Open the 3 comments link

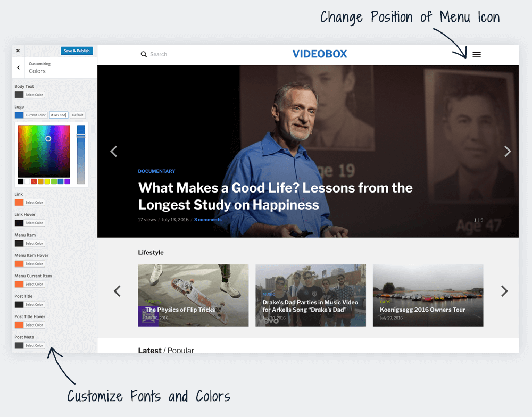[x=207, y=220]
